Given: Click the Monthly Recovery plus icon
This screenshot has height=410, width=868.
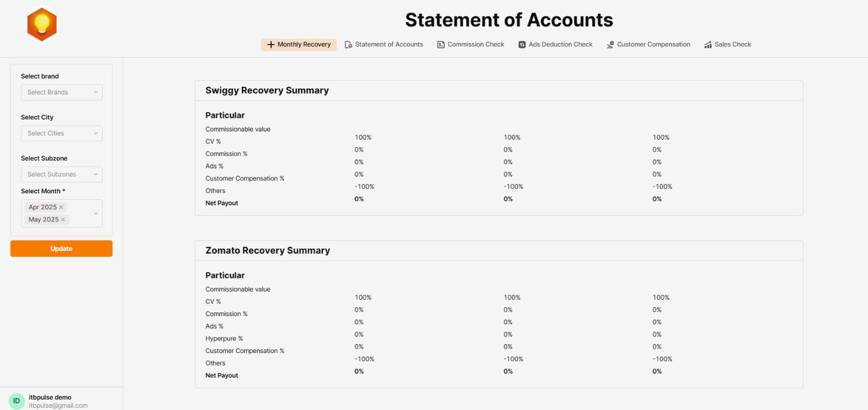Looking at the screenshot, I should point(271,45).
